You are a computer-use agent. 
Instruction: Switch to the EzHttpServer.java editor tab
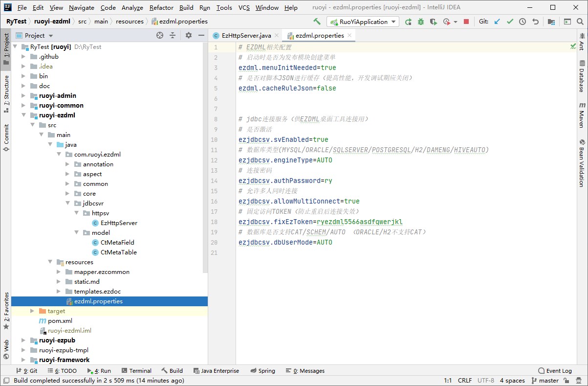246,36
